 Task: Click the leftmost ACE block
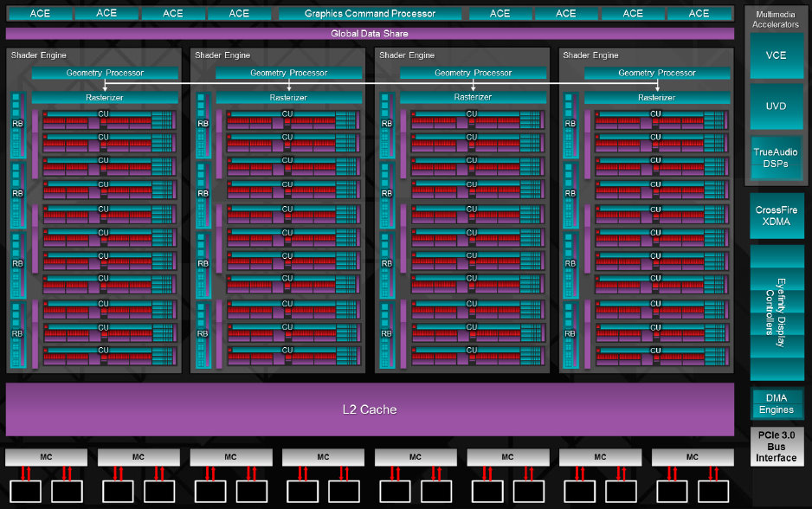click(40, 13)
